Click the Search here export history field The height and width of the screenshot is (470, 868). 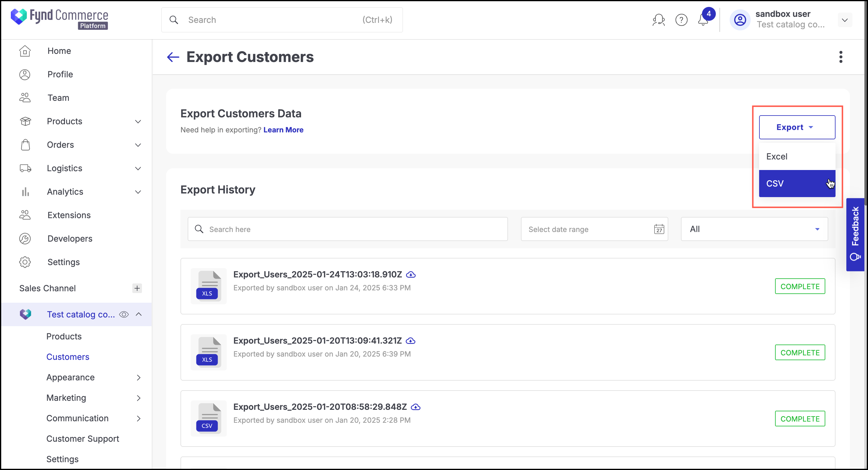click(x=348, y=229)
